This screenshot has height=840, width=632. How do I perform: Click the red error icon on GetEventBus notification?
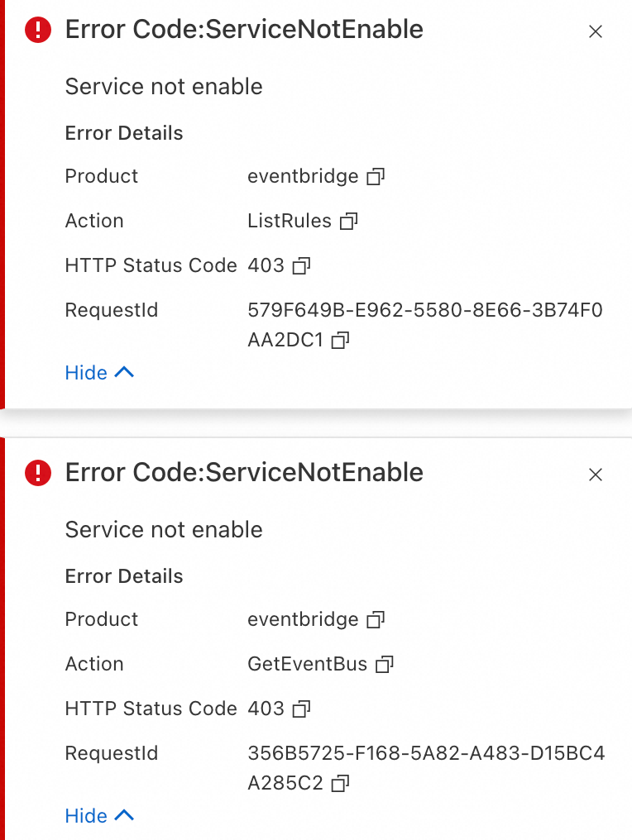[38, 474]
